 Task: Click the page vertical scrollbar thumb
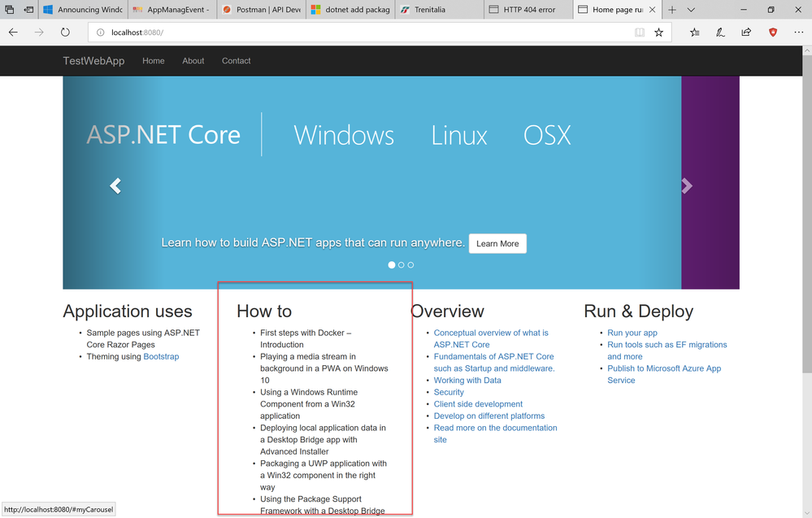(x=807, y=214)
